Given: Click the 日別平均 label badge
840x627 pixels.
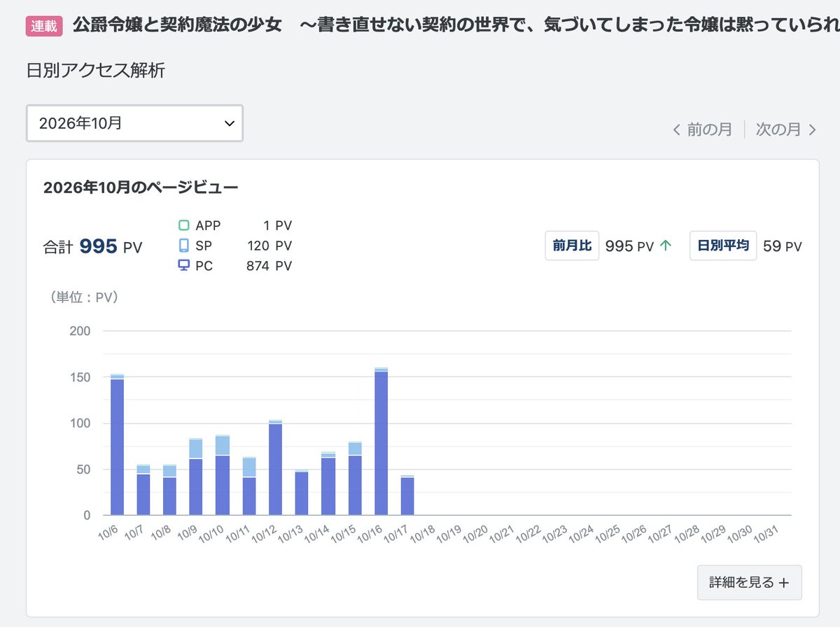Looking at the screenshot, I should click(x=723, y=246).
